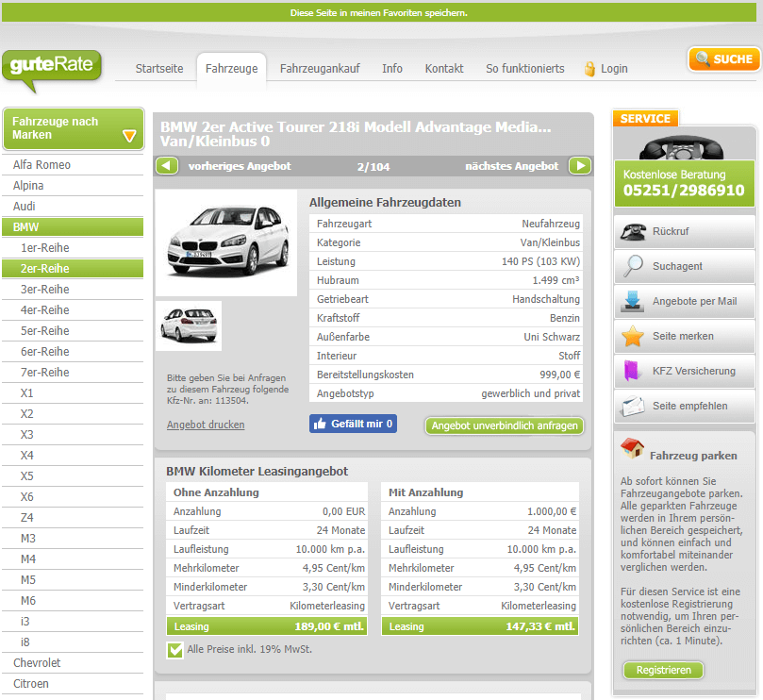763x700 pixels.
Task: Select Citroen in the brand list
Action: coord(73,684)
